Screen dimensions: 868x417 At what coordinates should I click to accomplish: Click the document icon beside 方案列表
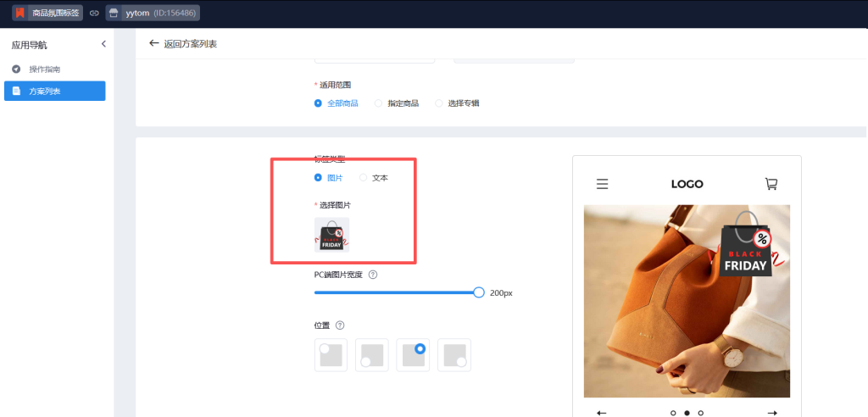click(x=17, y=91)
